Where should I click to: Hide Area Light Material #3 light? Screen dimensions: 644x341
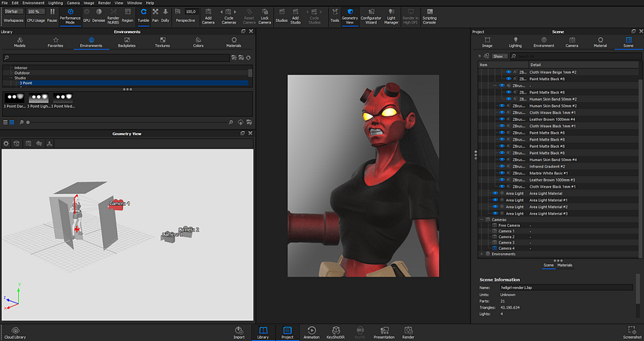pyautogui.click(x=496, y=214)
